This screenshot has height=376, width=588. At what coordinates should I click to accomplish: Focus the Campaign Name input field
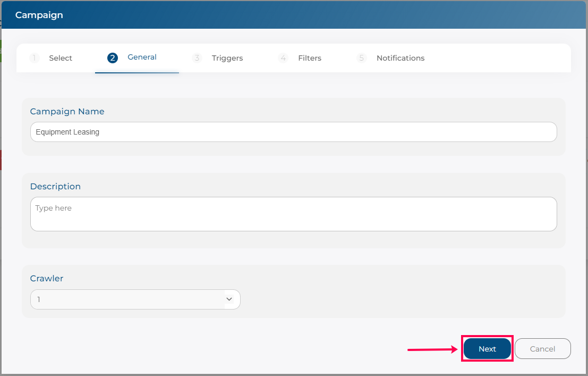pos(293,132)
